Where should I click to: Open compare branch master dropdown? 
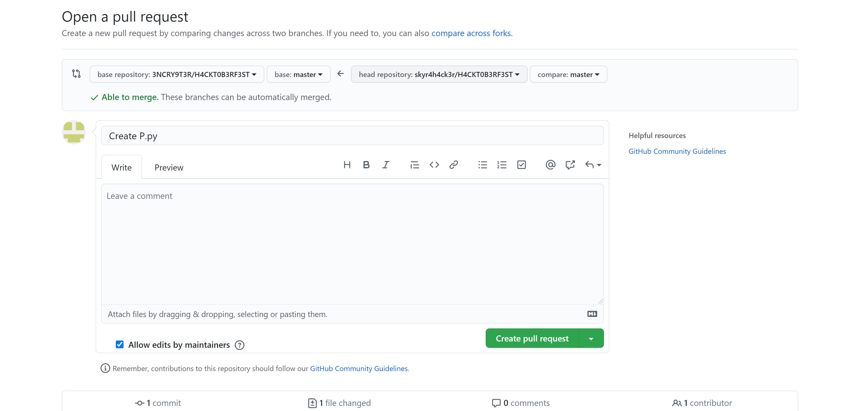pyautogui.click(x=568, y=74)
